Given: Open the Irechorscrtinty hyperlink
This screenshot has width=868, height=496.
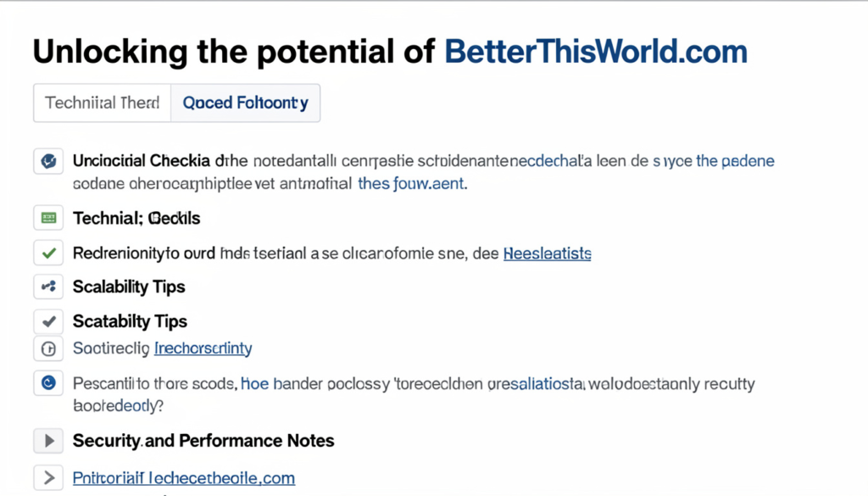Looking at the screenshot, I should coord(203,348).
